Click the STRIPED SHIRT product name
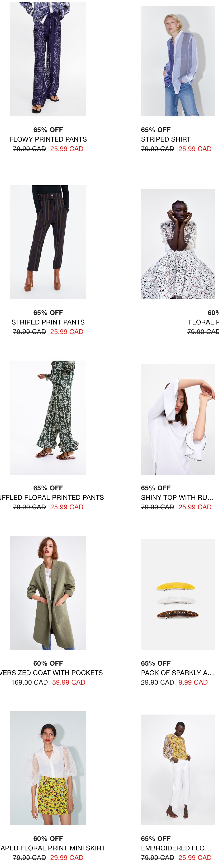The image size is (219, 868). coord(166,139)
